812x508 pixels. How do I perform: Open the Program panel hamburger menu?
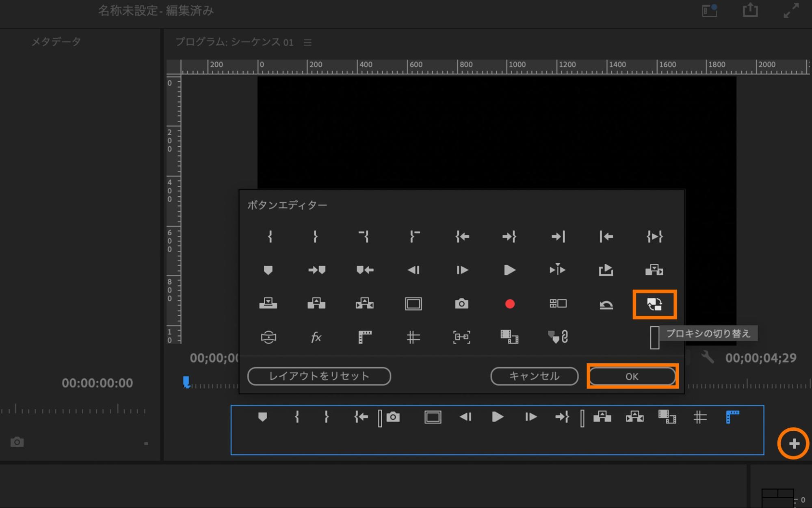tap(307, 42)
